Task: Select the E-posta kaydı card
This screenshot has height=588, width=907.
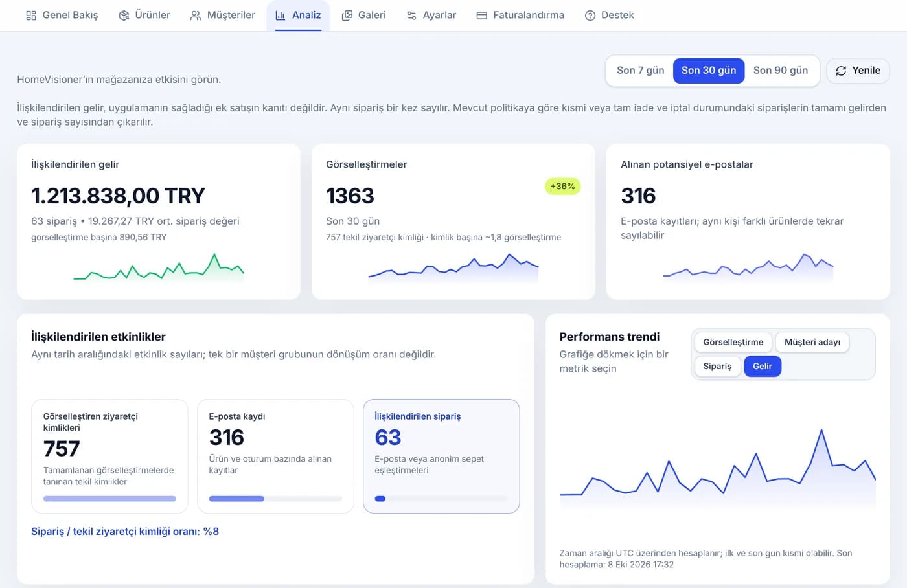Action: 275,456
